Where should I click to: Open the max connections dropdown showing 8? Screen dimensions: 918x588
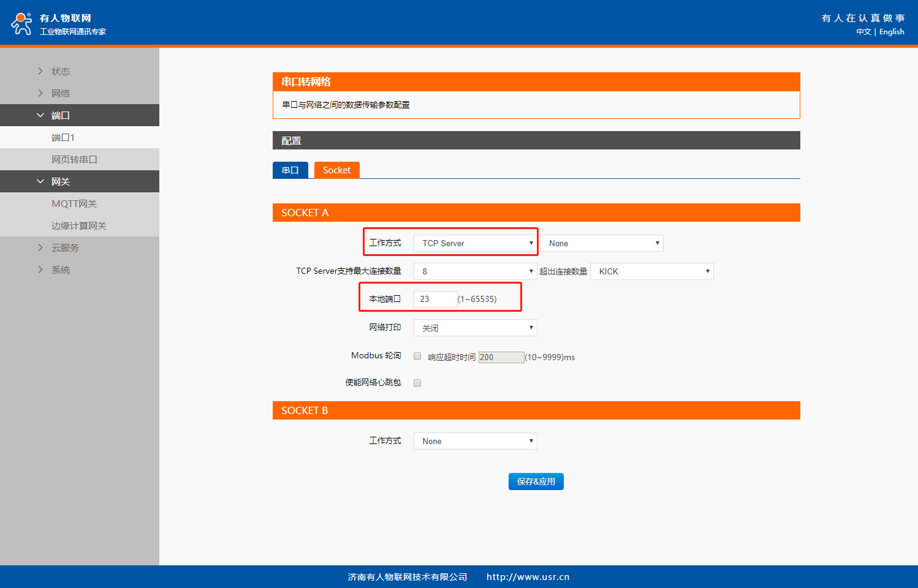[x=475, y=271]
